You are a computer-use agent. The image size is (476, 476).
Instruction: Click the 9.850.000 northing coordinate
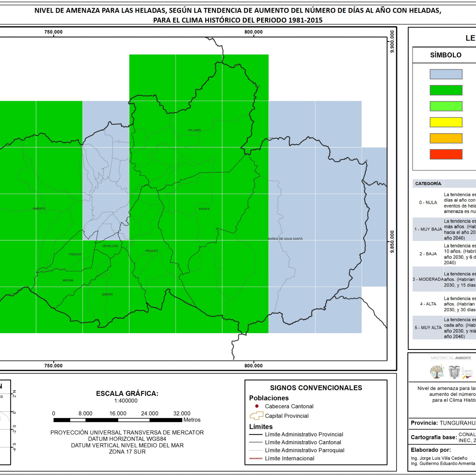point(392,242)
